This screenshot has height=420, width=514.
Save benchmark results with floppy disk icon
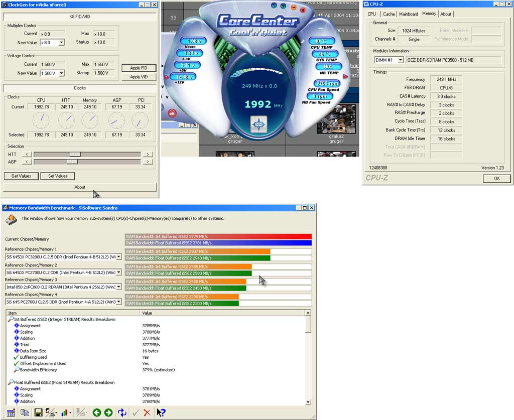pos(38,412)
